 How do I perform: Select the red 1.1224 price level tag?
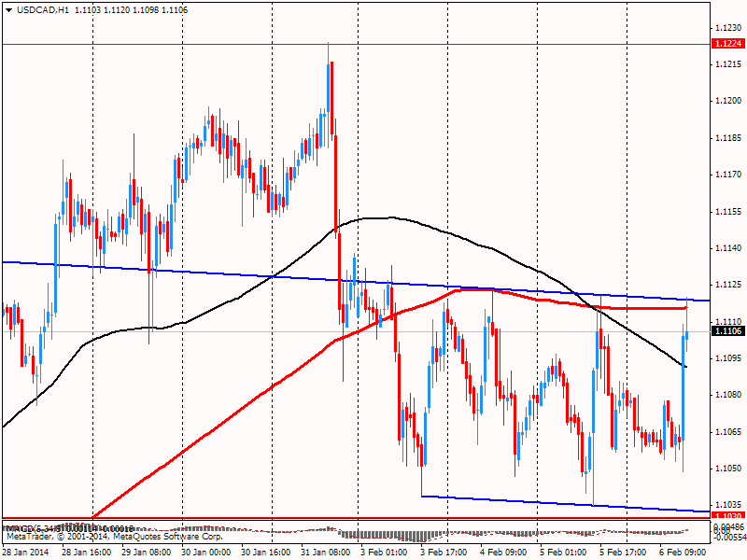point(728,44)
